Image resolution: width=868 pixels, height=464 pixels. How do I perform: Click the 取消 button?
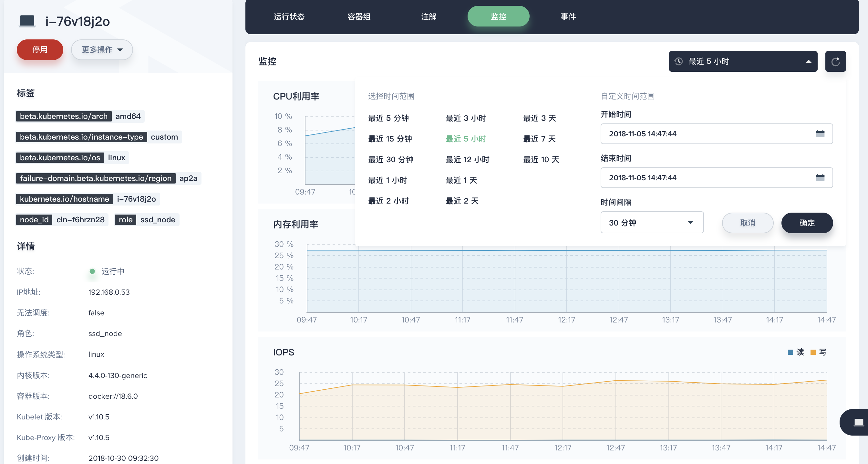click(747, 223)
